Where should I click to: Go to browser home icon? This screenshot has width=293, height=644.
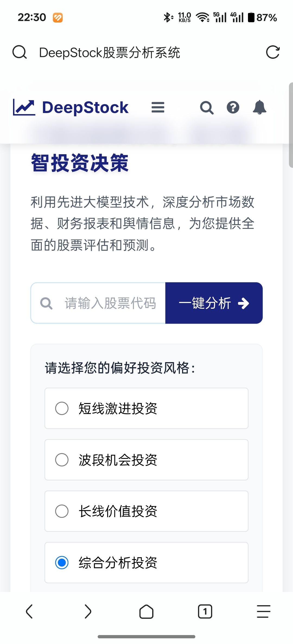[146, 611]
